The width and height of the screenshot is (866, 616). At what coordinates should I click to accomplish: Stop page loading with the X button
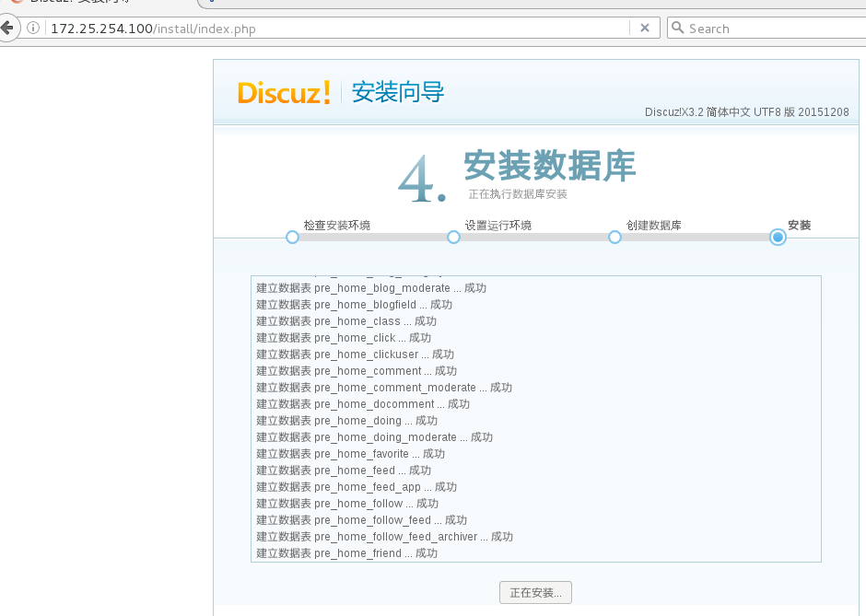point(645,29)
